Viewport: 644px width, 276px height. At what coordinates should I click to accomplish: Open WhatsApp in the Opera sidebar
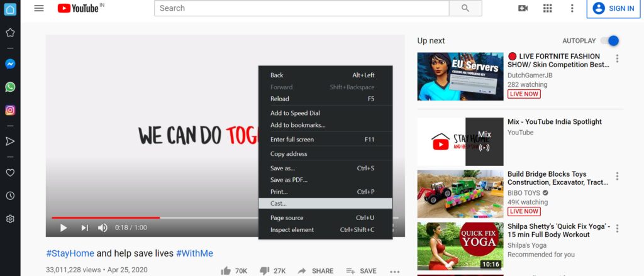(x=10, y=87)
